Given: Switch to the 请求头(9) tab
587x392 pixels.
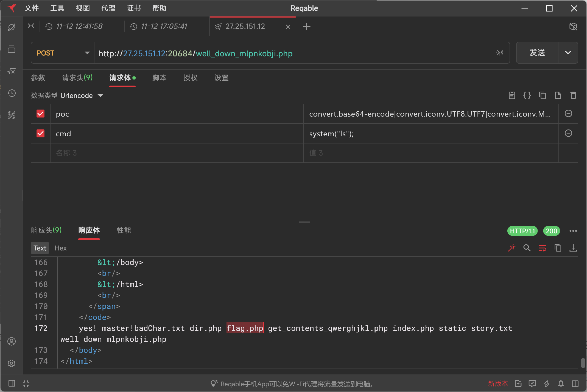Looking at the screenshot, I should (77, 78).
